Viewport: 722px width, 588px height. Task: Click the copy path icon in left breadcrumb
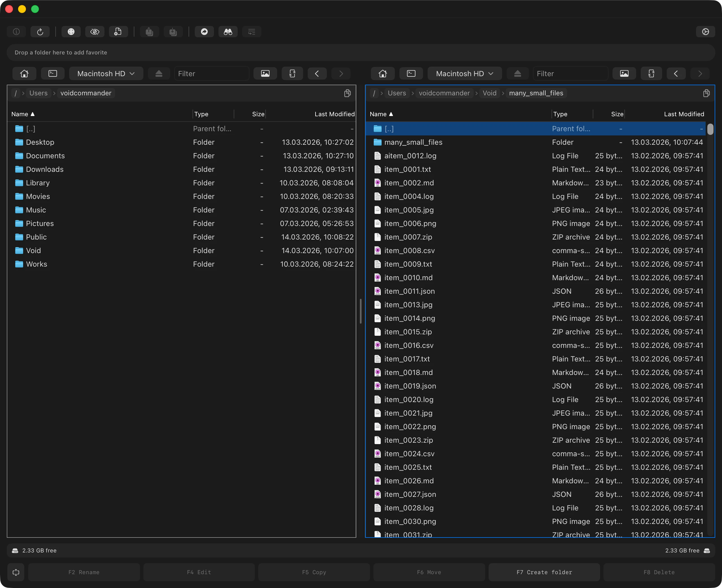[x=347, y=93]
